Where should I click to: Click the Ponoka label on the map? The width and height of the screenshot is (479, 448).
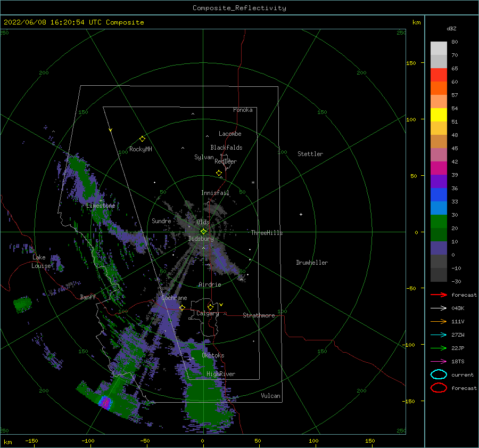point(243,110)
